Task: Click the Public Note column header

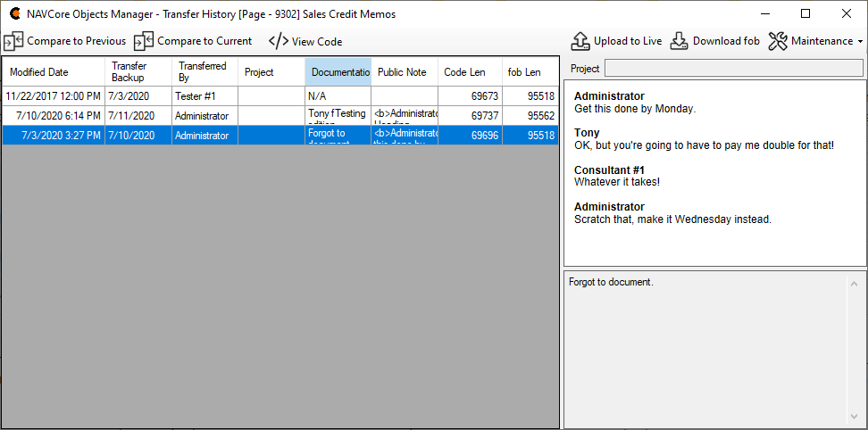Action: pyautogui.click(x=402, y=72)
